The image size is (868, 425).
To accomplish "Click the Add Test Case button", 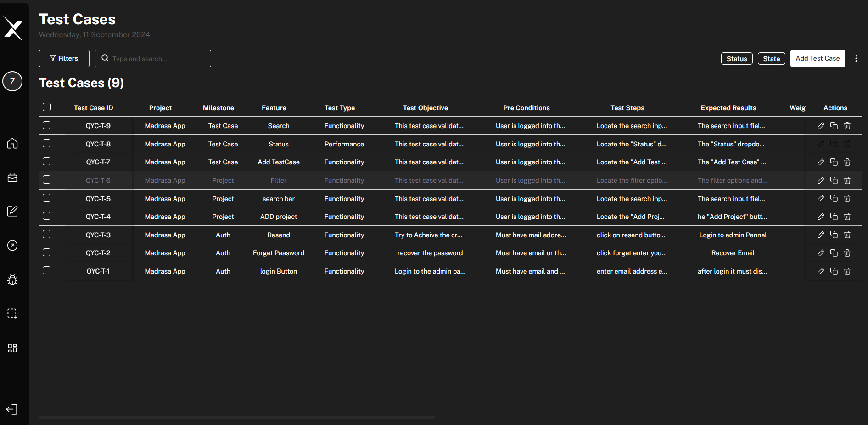I will 818,58.
